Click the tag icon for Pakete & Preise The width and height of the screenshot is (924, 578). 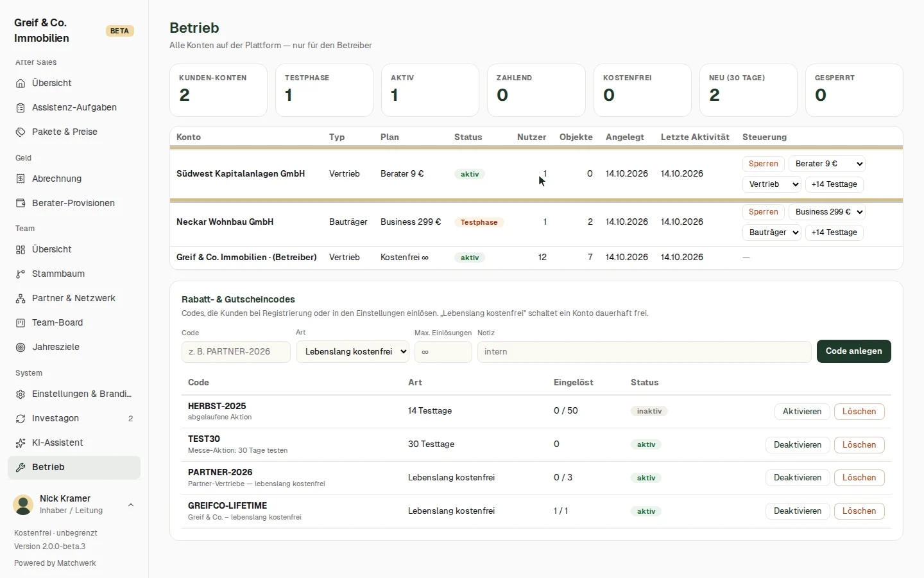pos(21,132)
